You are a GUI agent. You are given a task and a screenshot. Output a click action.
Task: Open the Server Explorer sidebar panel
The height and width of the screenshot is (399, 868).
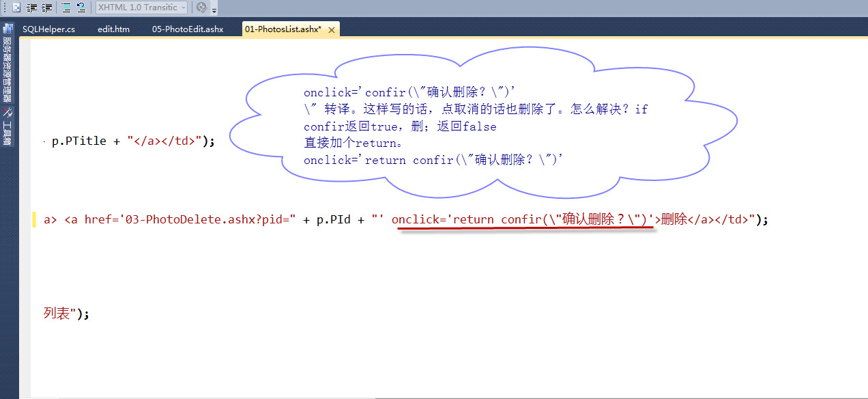(x=8, y=61)
